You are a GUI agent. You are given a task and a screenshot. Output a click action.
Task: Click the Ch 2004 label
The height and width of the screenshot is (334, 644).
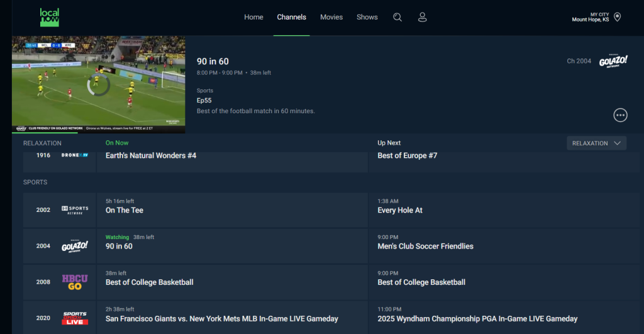pos(579,61)
